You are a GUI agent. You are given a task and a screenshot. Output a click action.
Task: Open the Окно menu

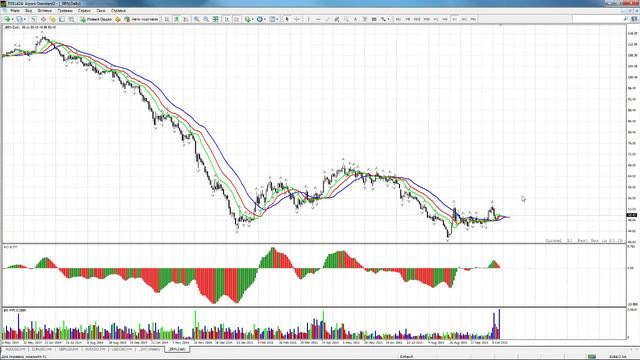[x=101, y=11]
